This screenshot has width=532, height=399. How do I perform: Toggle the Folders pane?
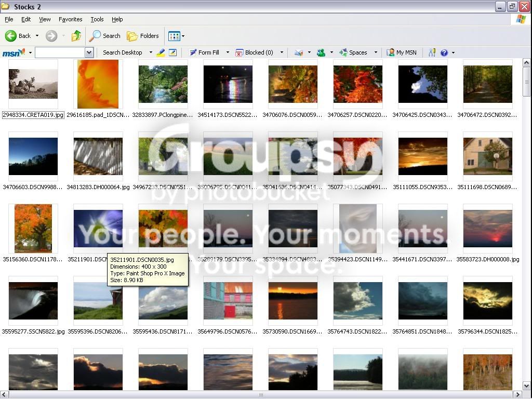tap(142, 36)
